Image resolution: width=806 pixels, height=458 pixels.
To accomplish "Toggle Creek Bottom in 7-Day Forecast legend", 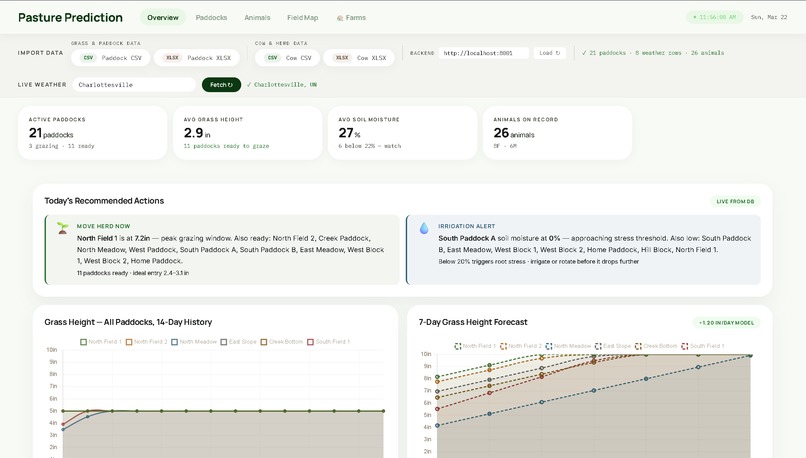I will coord(655,346).
